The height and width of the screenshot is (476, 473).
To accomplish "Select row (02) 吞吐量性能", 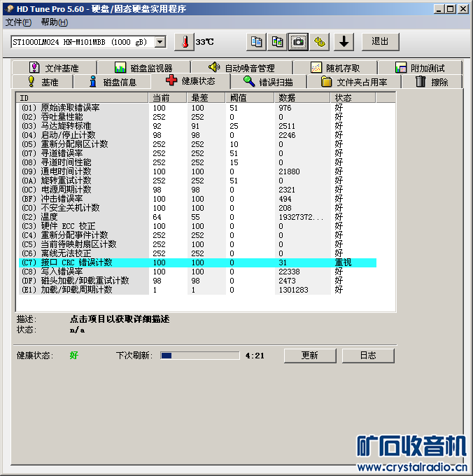I will tap(198, 117).
